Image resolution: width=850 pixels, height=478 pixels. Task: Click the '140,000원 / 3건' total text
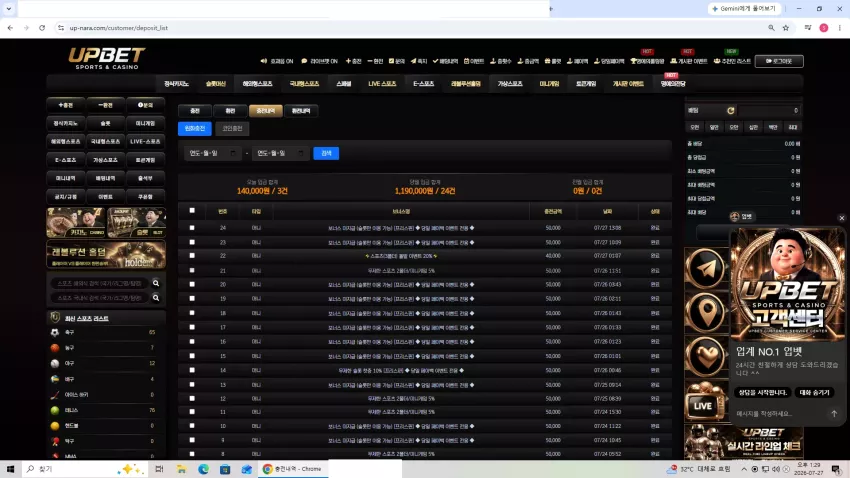pos(262,191)
